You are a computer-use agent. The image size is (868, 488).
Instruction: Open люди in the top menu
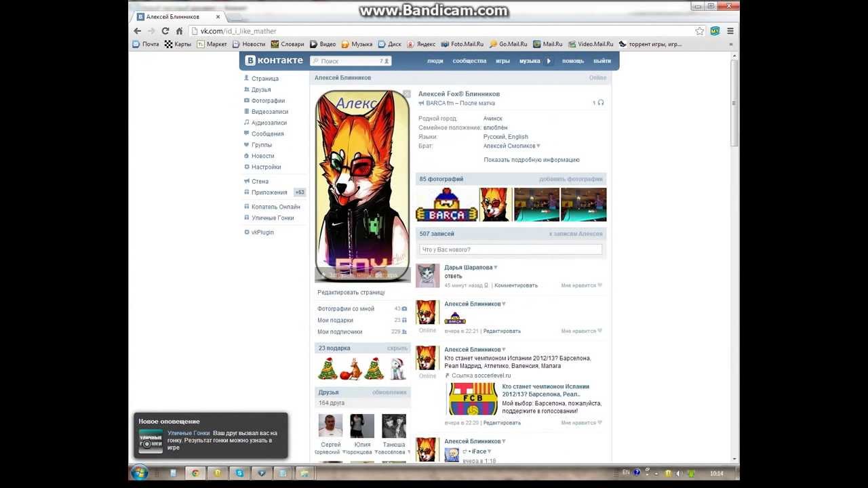coord(435,61)
